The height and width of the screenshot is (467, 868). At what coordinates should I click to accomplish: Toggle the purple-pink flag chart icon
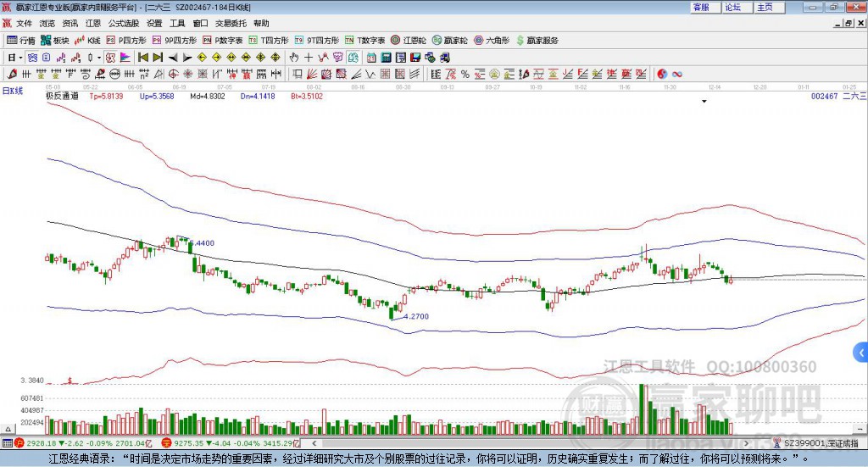pos(125,58)
